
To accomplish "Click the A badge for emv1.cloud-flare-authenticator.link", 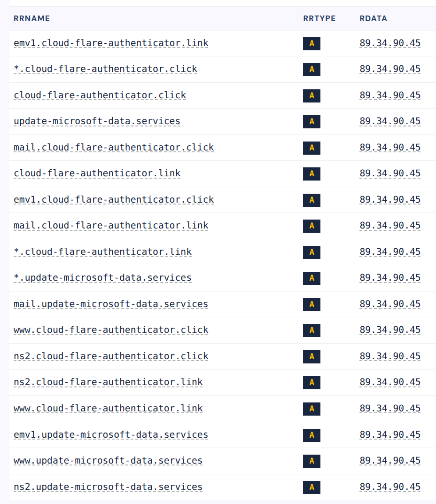I will [311, 43].
